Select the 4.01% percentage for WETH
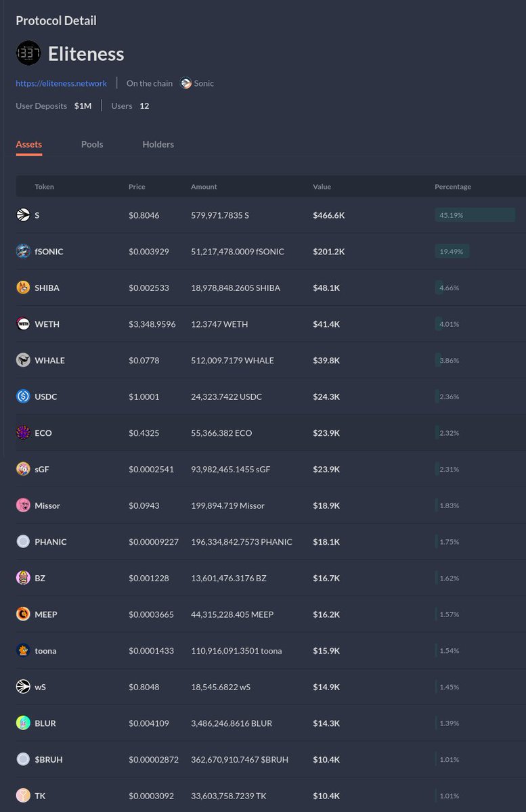Viewport: 526px width, 812px height. click(x=450, y=324)
